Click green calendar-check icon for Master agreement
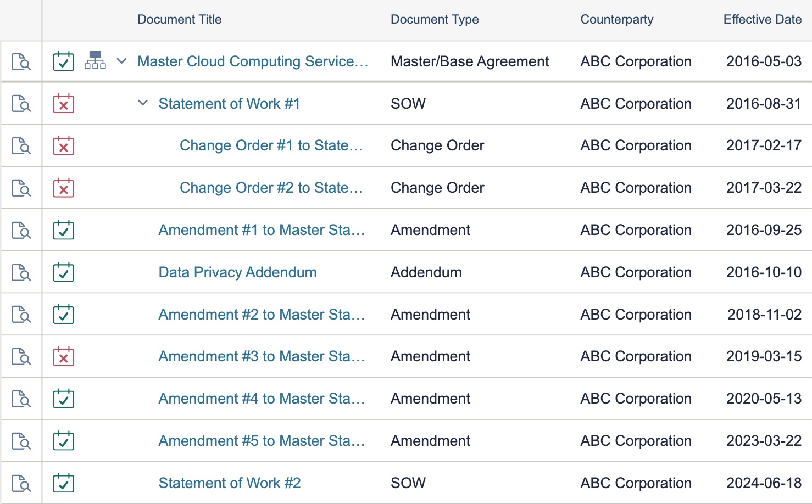The height and width of the screenshot is (504, 812). point(64,61)
